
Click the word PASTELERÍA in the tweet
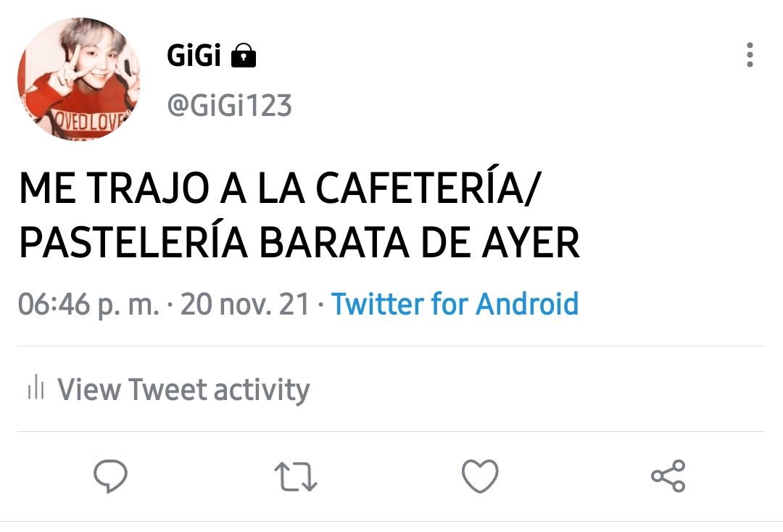coord(133,241)
